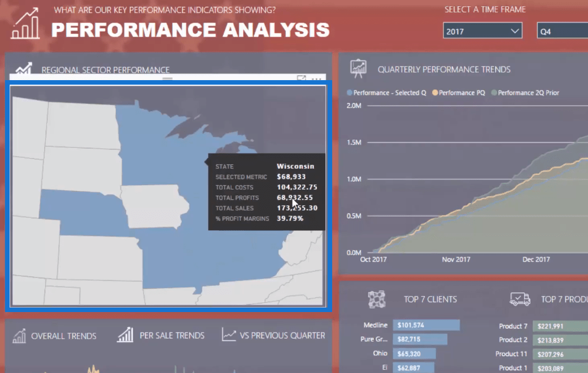Image resolution: width=588 pixels, height=373 pixels.
Task: Select Product 11 bar showing $207,296
Action: [x=560, y=354]
